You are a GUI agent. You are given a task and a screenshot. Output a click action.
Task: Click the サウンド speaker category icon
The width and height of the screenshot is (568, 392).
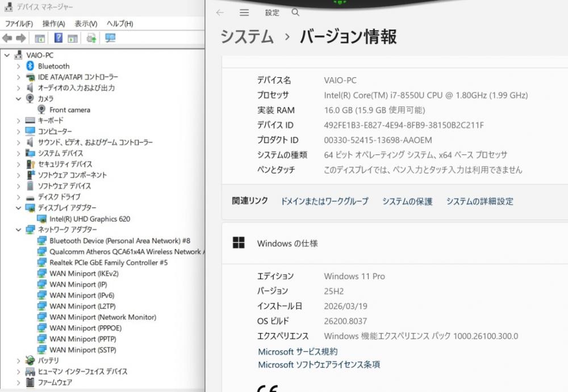coord(30,142)
